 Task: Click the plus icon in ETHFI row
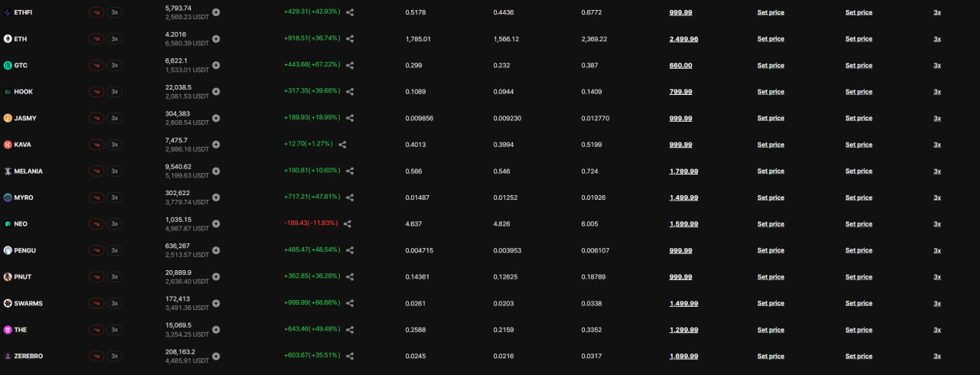[x=216, y=12]
